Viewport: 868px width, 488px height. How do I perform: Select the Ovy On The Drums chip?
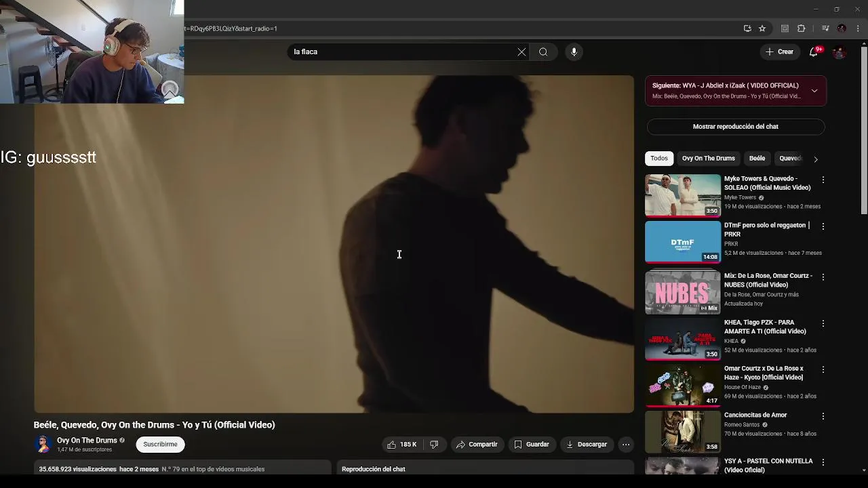708,159
